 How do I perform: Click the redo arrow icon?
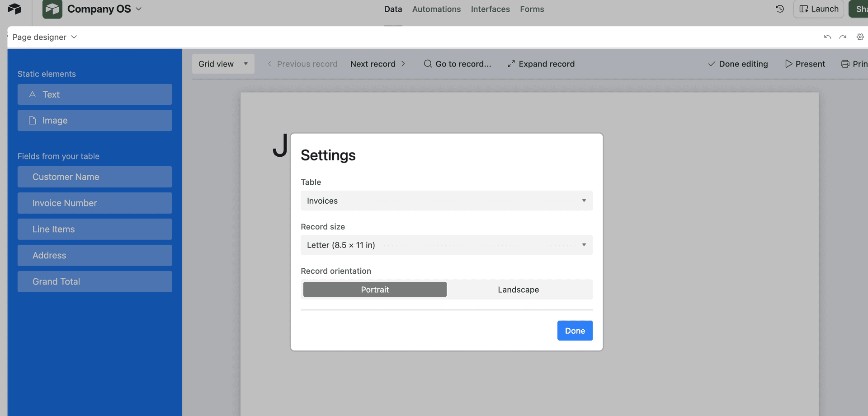point(842,37)
